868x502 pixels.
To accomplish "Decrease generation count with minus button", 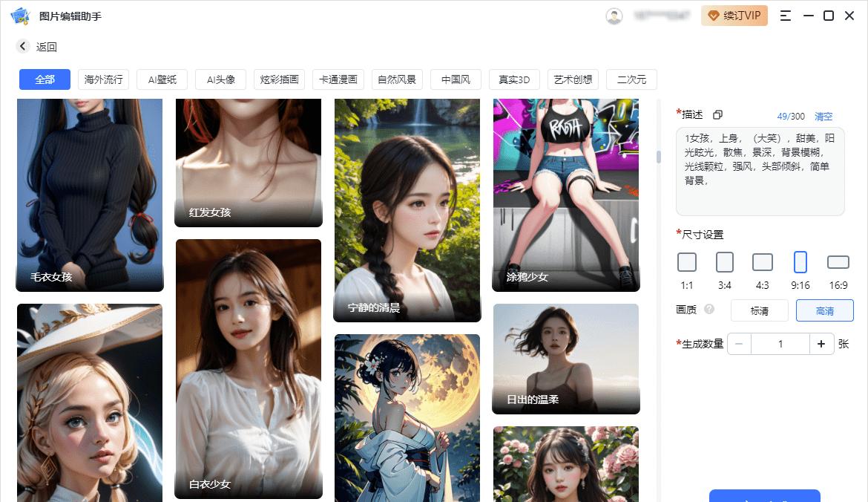I will click(x=739, y=344).
